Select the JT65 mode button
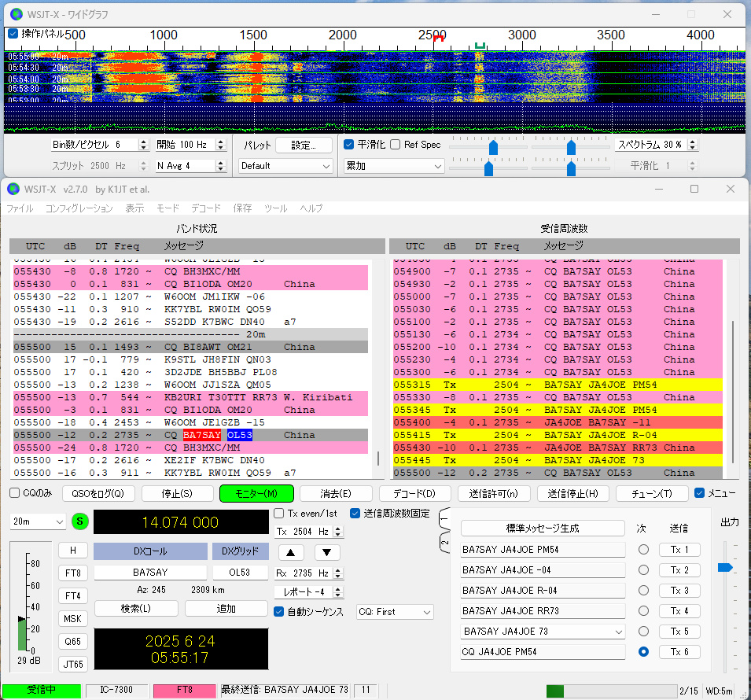 73,664
